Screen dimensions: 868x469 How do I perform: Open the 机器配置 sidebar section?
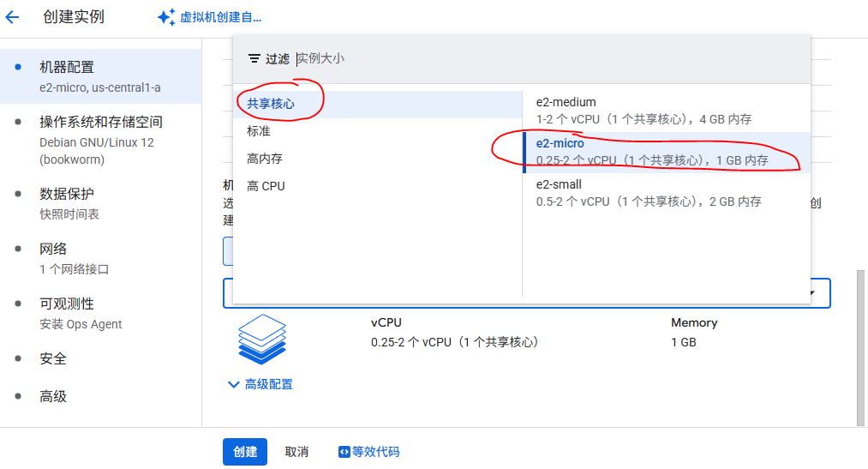(101, 76)
